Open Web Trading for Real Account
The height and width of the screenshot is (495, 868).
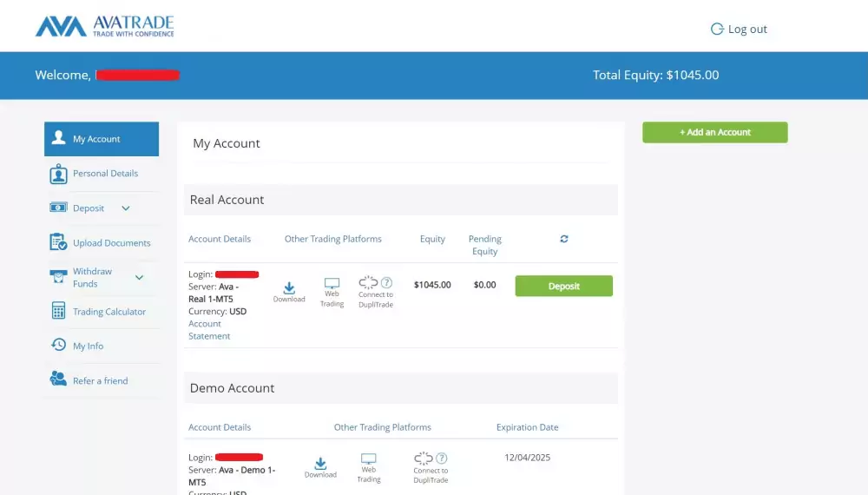[x=332, y=293]
